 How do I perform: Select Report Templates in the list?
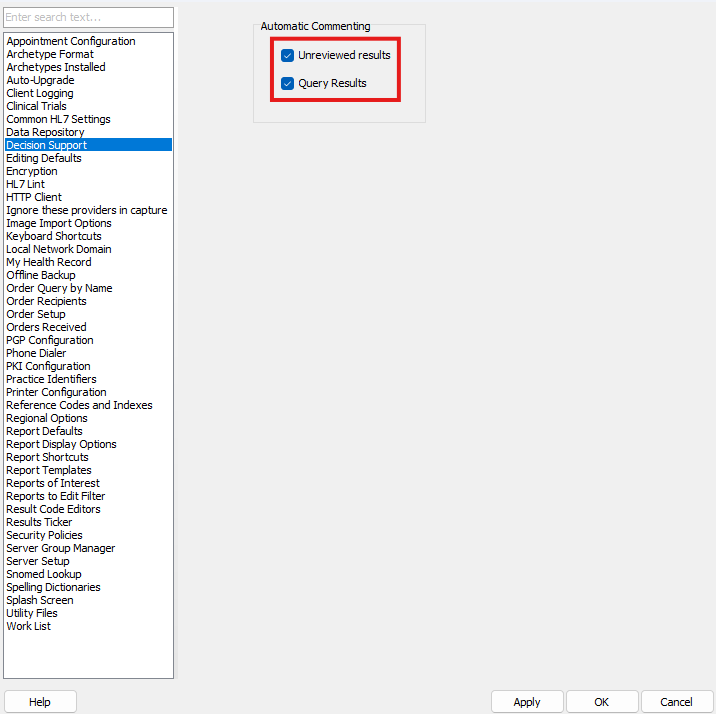pyautogui.click(x=49, y=470)
